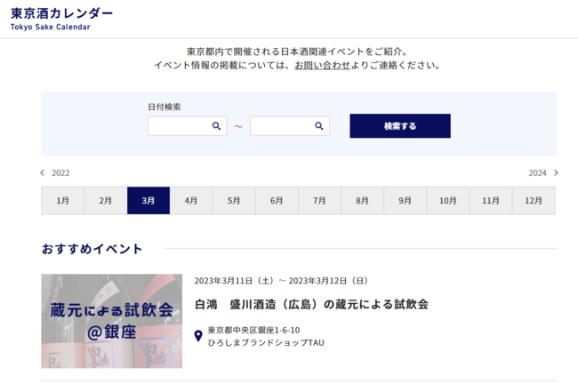The width and height of the screenshot is (578, 392).
Task: Click the Tokyo Sake Calendar site logo
Action: point(61,19)
